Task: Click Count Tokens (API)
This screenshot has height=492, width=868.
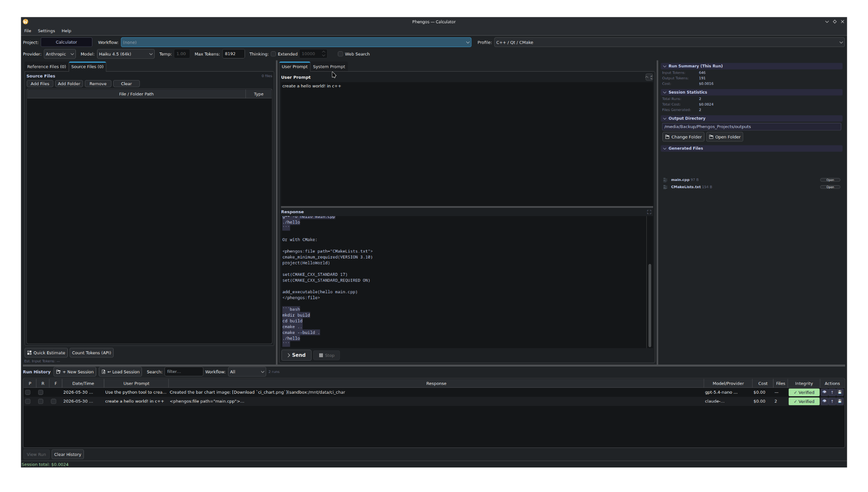Action: [92, 353]
